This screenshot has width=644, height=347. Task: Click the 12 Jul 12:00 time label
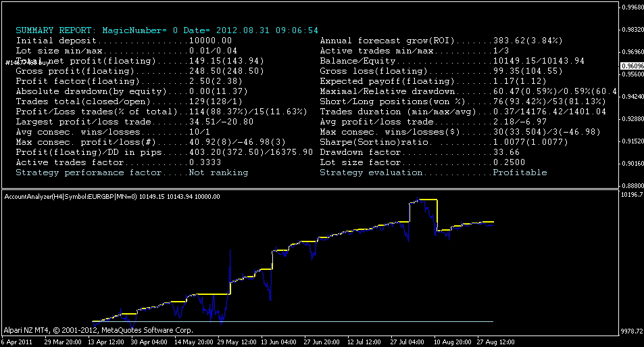pyautogui.click(x=364, y=342)
